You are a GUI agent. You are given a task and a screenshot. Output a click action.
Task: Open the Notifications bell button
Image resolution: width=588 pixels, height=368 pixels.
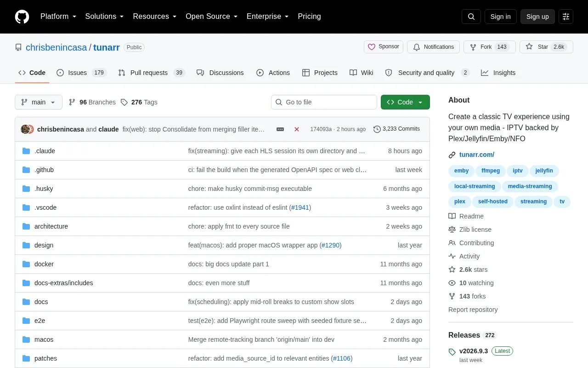point(434,47)
